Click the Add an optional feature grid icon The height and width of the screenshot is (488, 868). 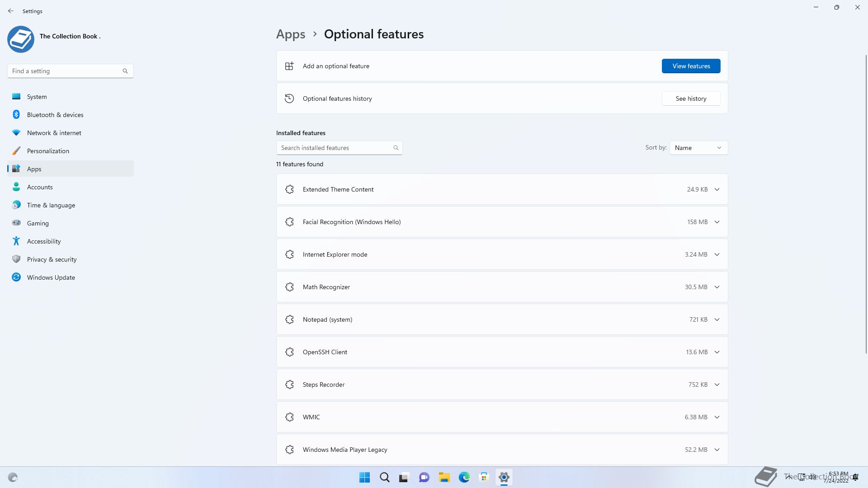[289, 66]
